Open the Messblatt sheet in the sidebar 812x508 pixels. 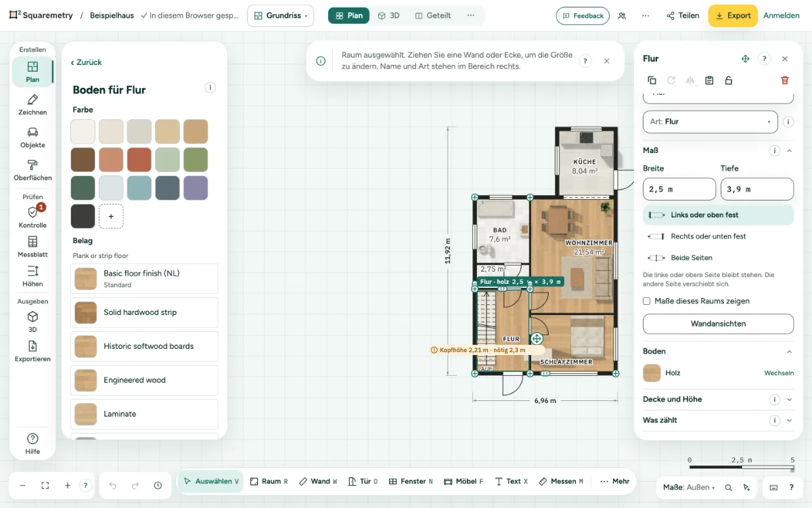coord(32,247)
